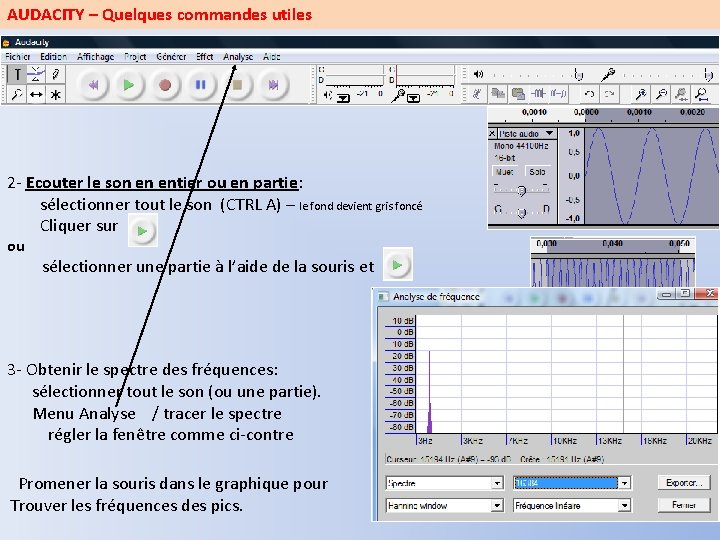Click Skip to End transport button
This screenshot has height=540, width=720.
[x=273, y=85]
